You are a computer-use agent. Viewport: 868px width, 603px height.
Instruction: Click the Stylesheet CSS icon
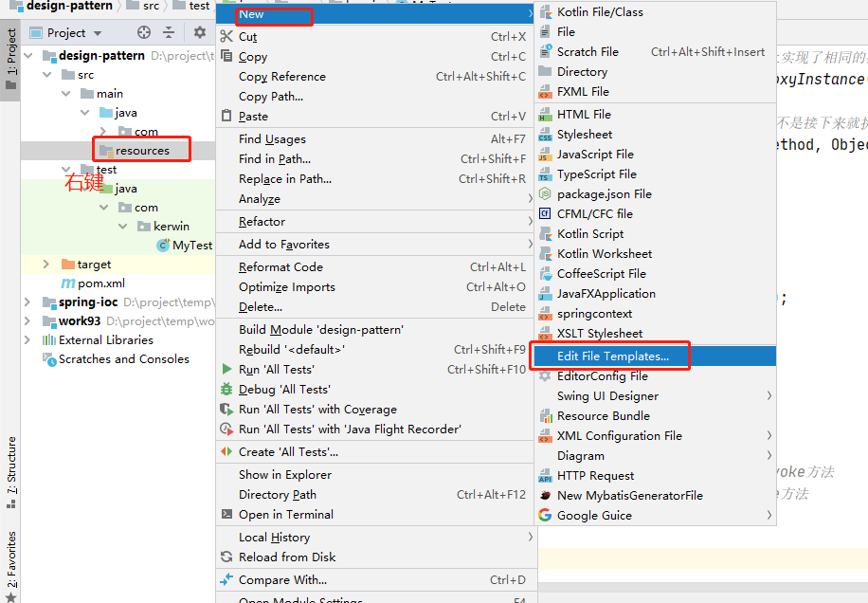coord(545,135)
